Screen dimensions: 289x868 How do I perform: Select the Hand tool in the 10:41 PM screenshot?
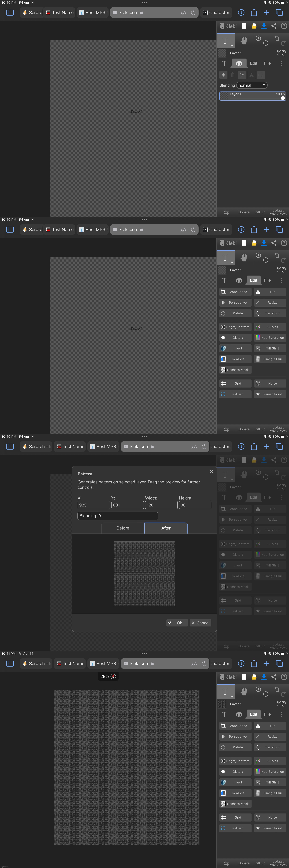[x=244, y=692]
